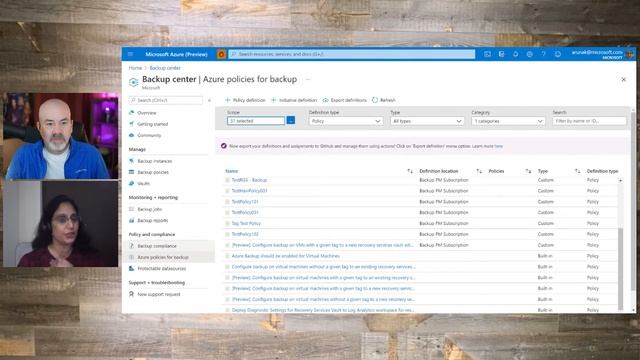
Task: Click the Protectable datasources icon
Action: 131,269
